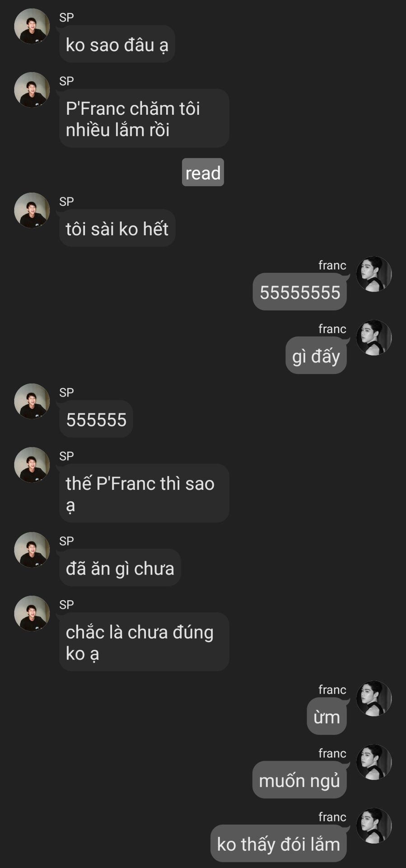Click the "read" status label
Screen dimensions: 406x868
[x=203, y=172]
